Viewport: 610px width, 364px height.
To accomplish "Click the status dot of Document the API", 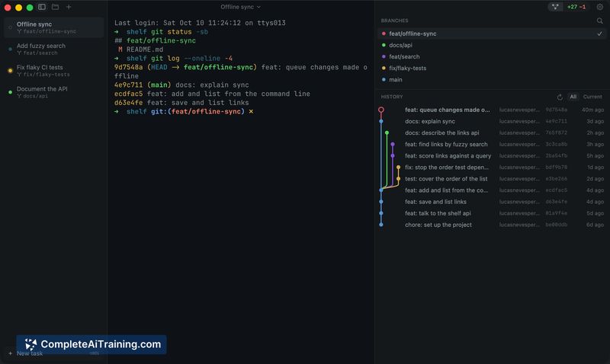I will pyautogui.click(x=10, y=92).
